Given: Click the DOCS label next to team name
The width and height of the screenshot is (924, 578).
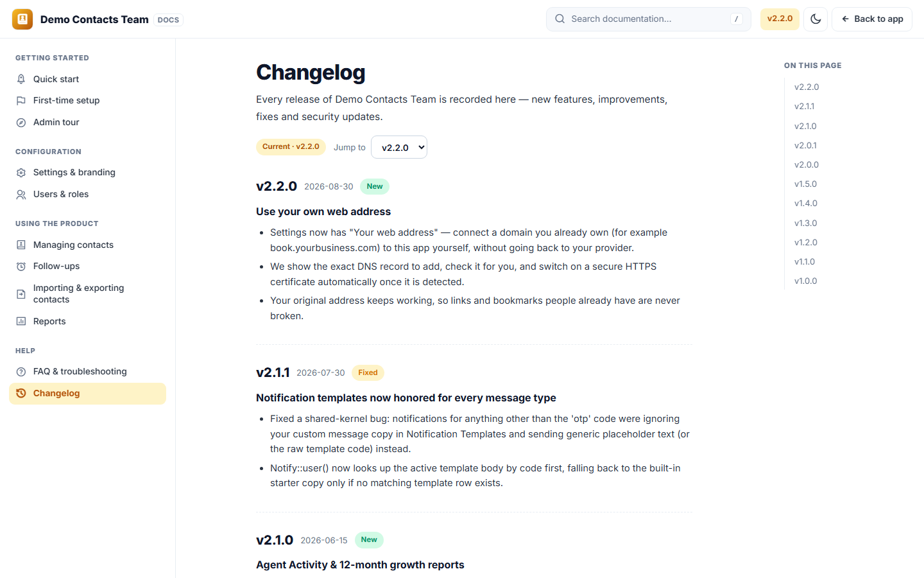Looking at the screenshot, I should pos(168,20).
